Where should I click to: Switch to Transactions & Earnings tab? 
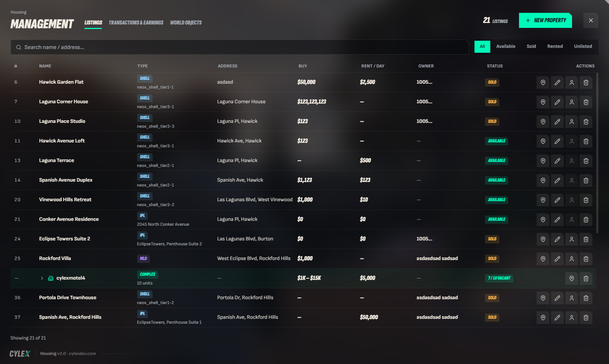(136, 23)
